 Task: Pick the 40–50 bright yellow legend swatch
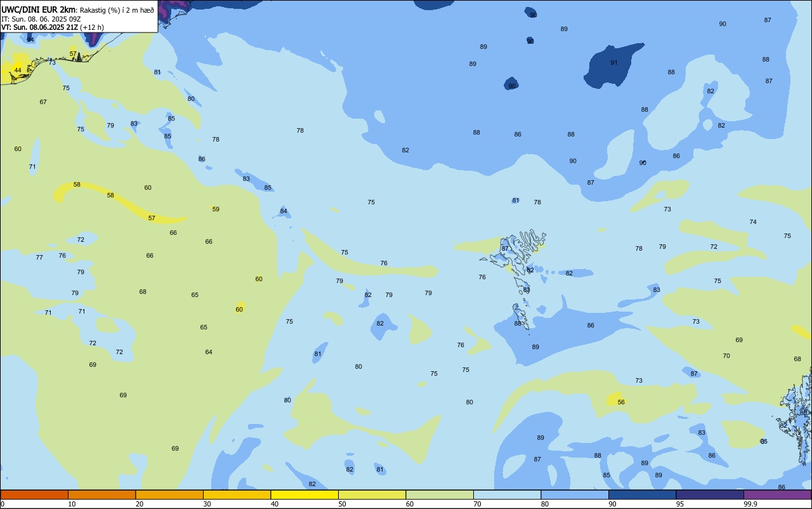pos(304,494)
